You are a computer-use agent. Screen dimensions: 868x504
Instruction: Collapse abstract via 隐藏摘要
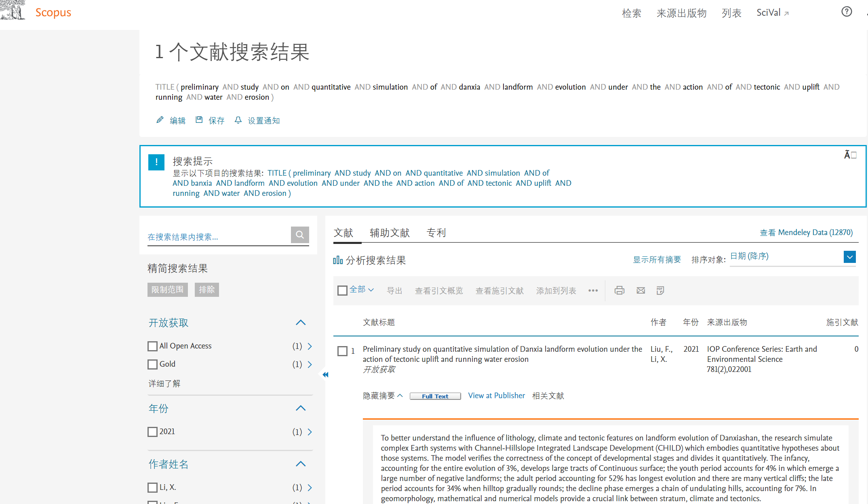point(383,396)
